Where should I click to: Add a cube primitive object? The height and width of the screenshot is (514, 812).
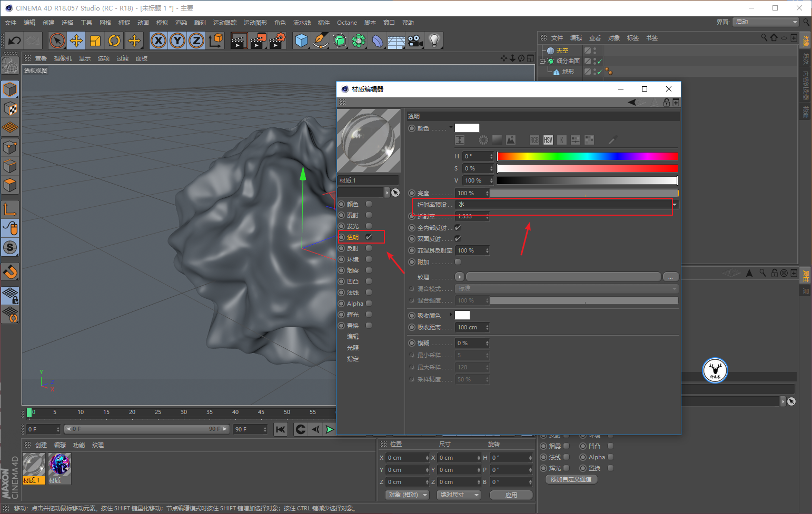coord(302,41)
